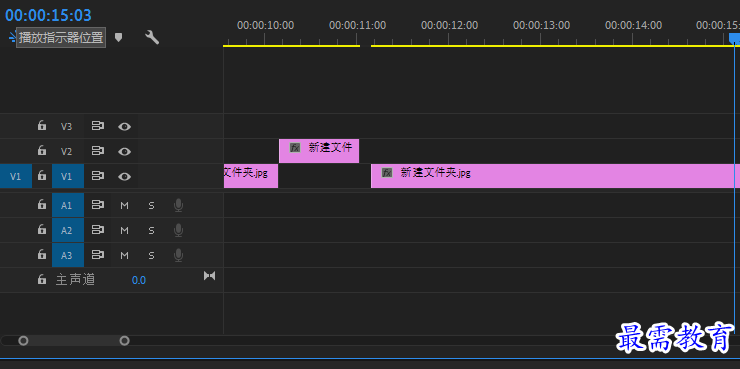Image resolution: width=740 pixels, height=369 pixels.
Task: Click the blue playhead marker
Action: [734, 38]
